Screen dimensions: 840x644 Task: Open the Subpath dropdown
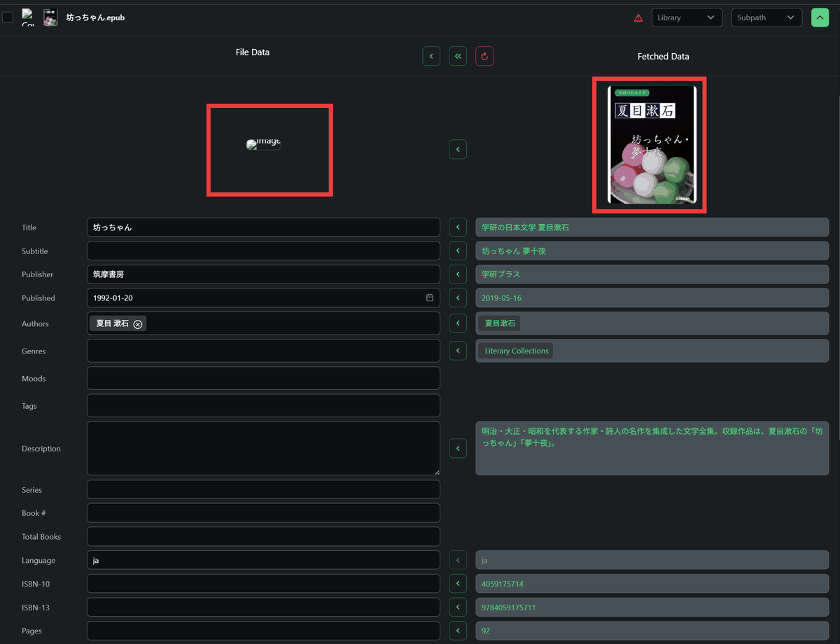point(766,17)
